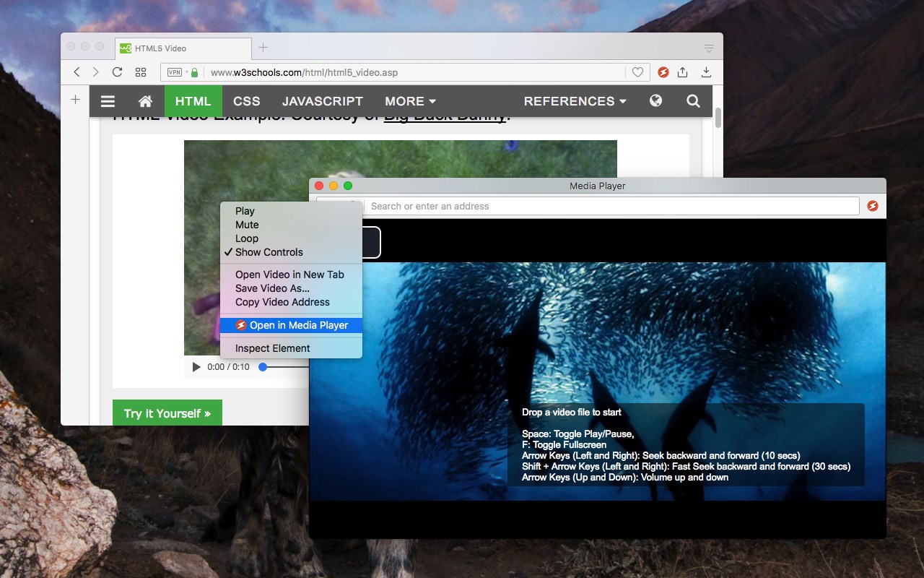Image resolution: width=924 pixels, height=578 pixels.
Task: Click the 0:00 / 0:10 time text
Action: click(228, 367)
